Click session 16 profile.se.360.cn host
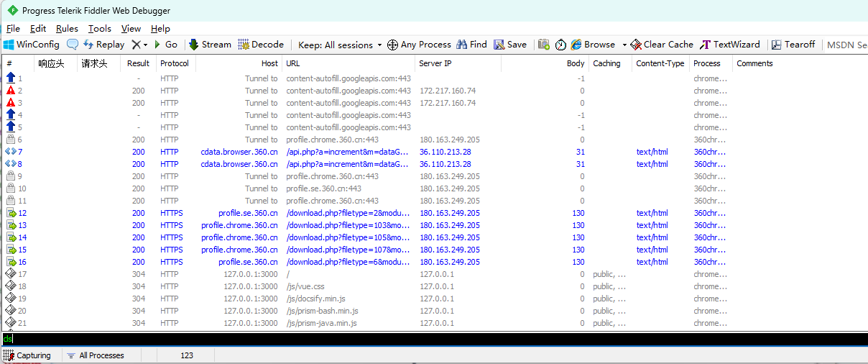 [248, 262]
